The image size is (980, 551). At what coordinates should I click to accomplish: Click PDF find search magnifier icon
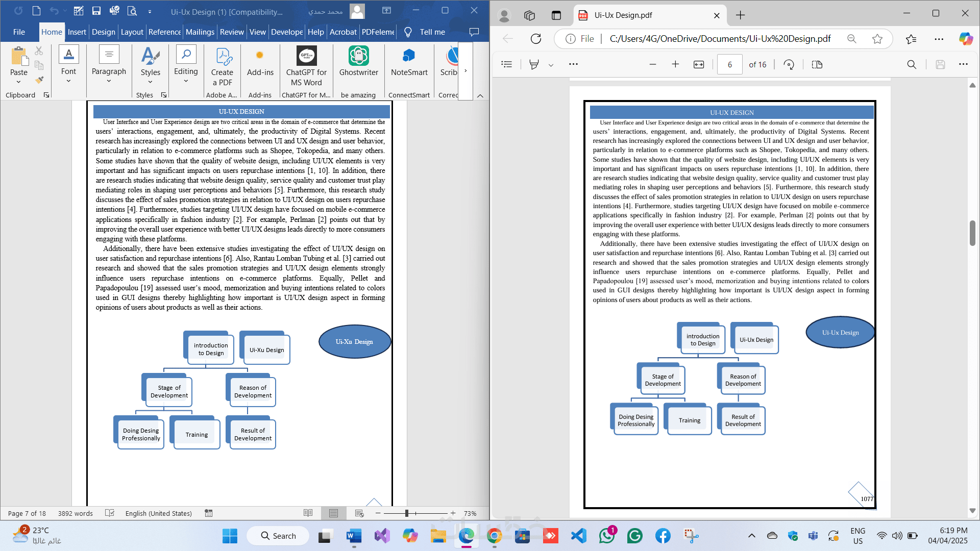tap(912, 64)
